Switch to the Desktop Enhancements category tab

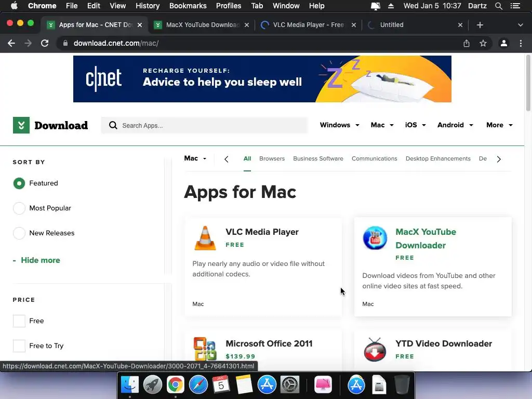[438, 158]
